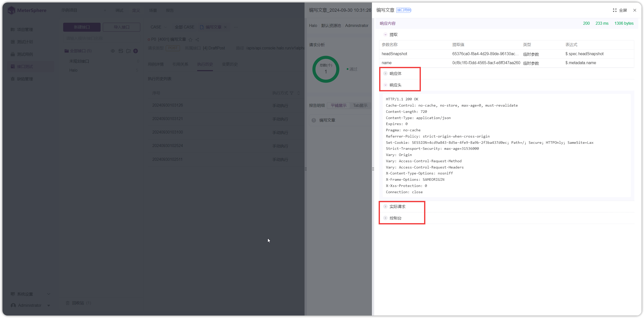This screenshot has height=318, width=644.
Task: Open the 回收站 recycle bin
Action: [x=78, y=303]
